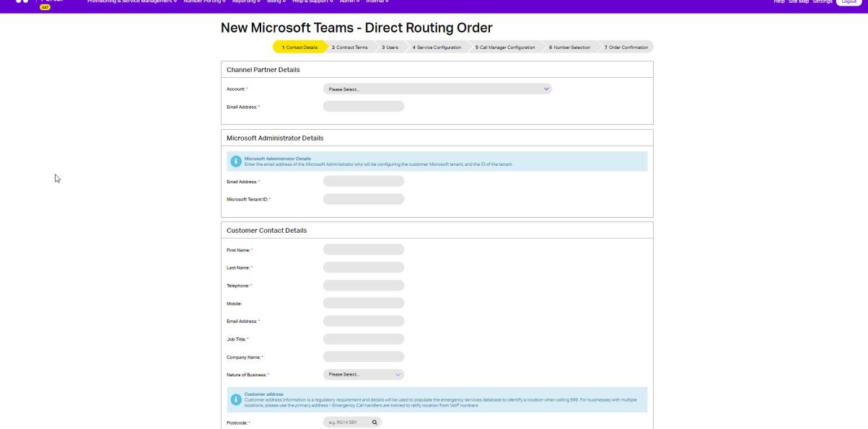The height and width of the screenshot is (429, 868).
Task: Click the 'Microsoft Tenant ID:' label
Action: (x=249, y=200)
